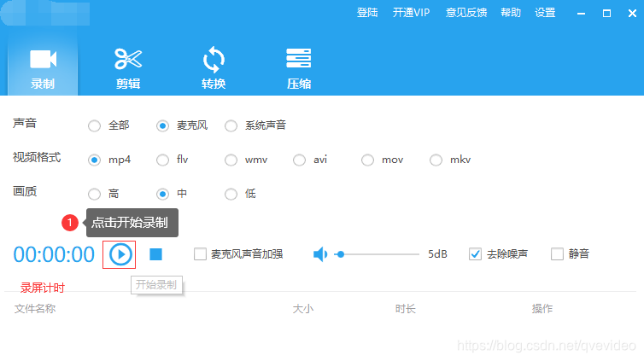The width and height of the screenshot is (644, 361).
Task: Check the 静音 mute box
Action: [557, 254]
